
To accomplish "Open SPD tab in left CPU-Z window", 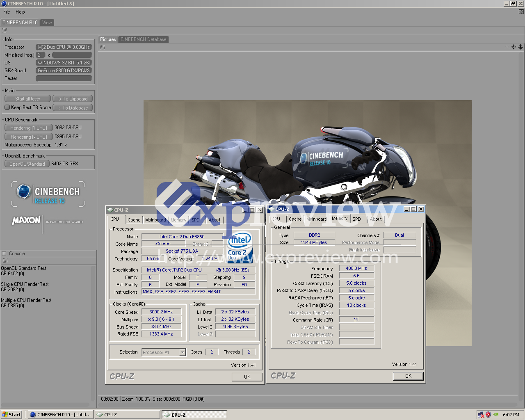I will pos(195,220).
